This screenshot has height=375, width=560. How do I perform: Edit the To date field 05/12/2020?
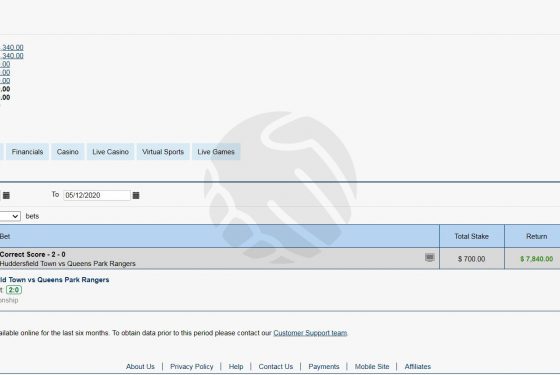(97, 195)
